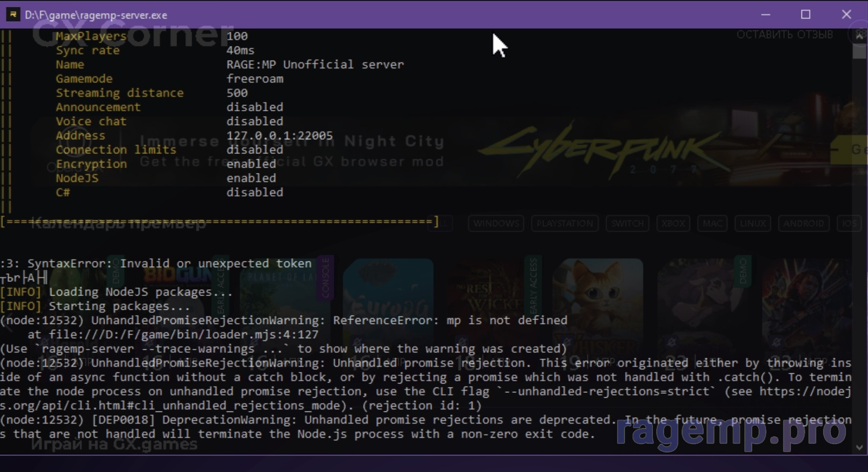868x472 pixels.
Task: Click the --trace-warnings hint line
Action: (x=283, y=348)
